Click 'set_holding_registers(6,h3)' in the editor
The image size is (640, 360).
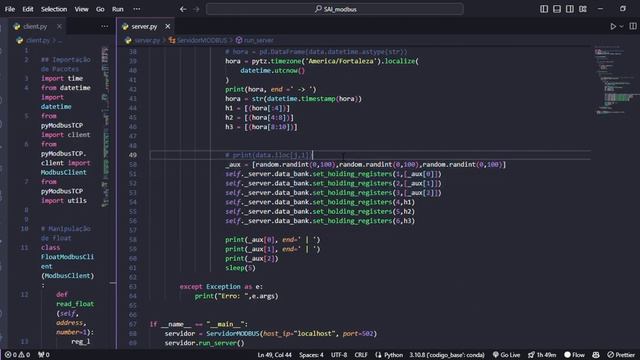pyautogui.click(x=363, y=221)
